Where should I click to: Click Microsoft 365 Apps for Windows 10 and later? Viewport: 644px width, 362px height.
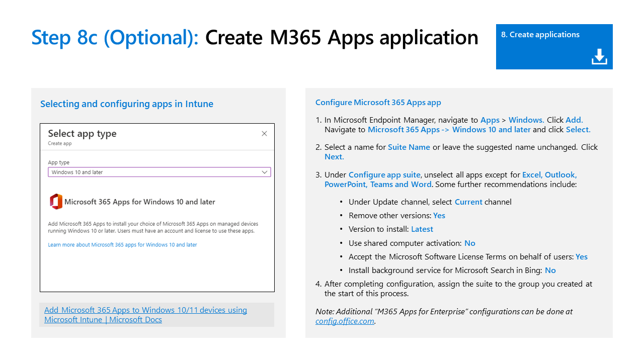click(x=140, y=202)
